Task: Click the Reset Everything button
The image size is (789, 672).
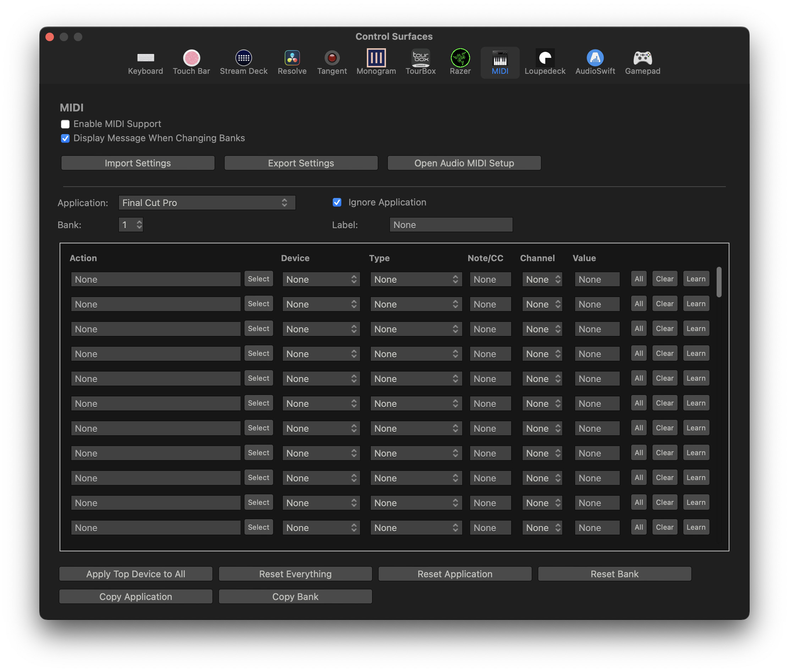Action: coord(295,574)
